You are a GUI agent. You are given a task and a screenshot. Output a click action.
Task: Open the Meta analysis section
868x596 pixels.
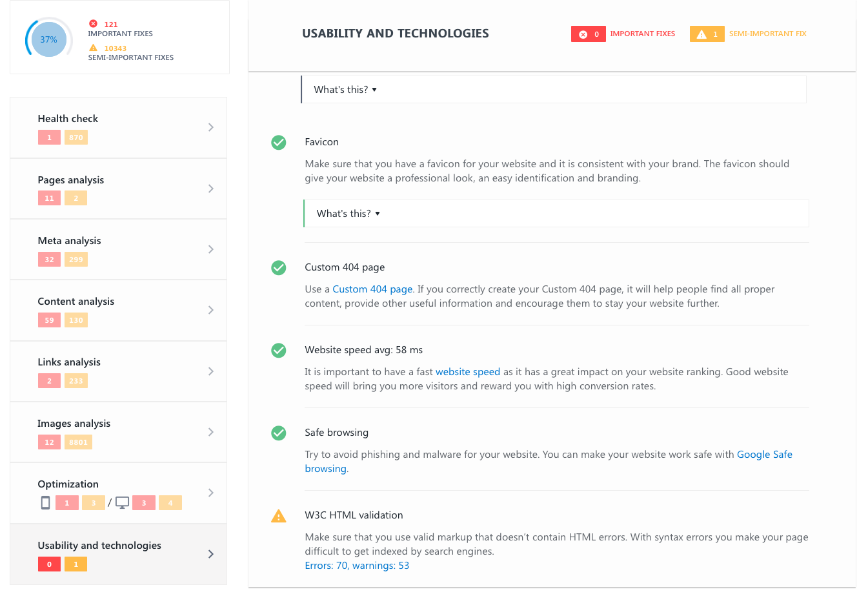(70, 241)
